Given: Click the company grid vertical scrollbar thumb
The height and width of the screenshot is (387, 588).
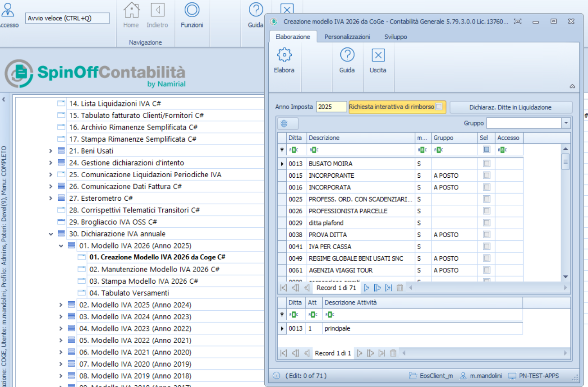Looking at the screenshot, I should (565, 161).
